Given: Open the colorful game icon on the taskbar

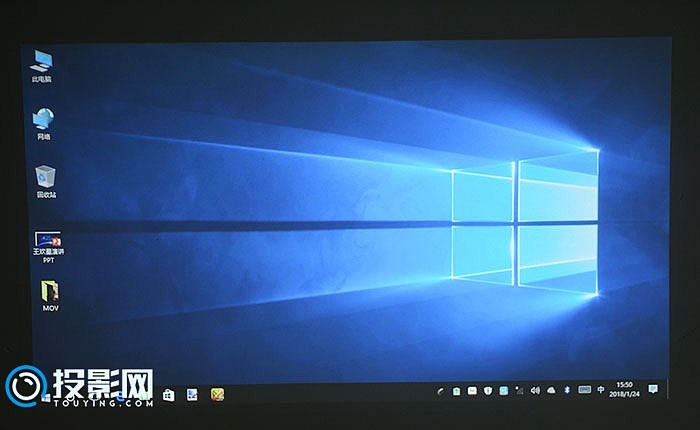Looking at the screenshot, I should pos(217,394).
